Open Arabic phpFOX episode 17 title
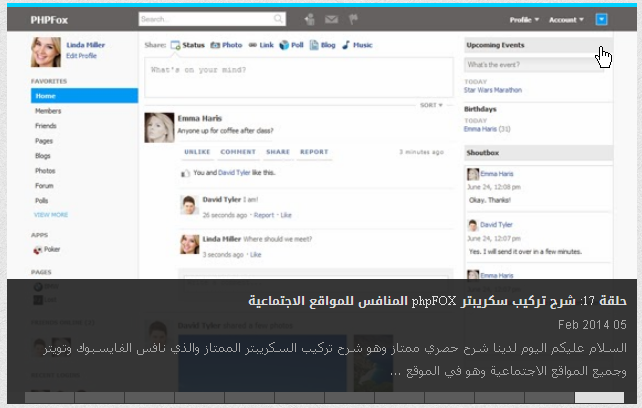The width and height of the screenshot is (642, 408). 437,301
